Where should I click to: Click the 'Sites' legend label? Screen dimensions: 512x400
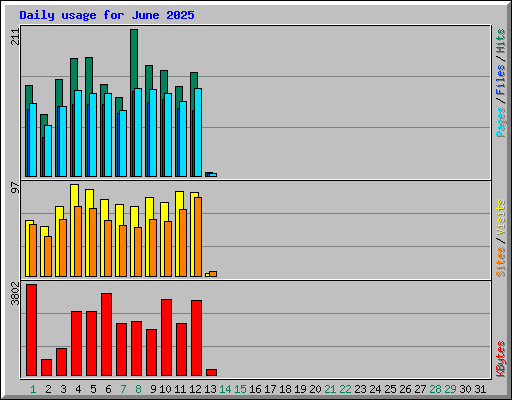[501, 262]
